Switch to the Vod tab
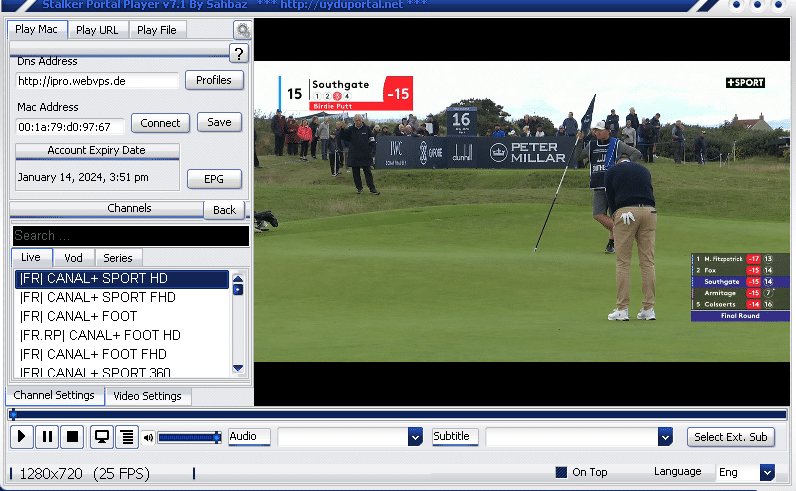Image resolution: width=796 pixels, height=491 pixels. (73, 258)
